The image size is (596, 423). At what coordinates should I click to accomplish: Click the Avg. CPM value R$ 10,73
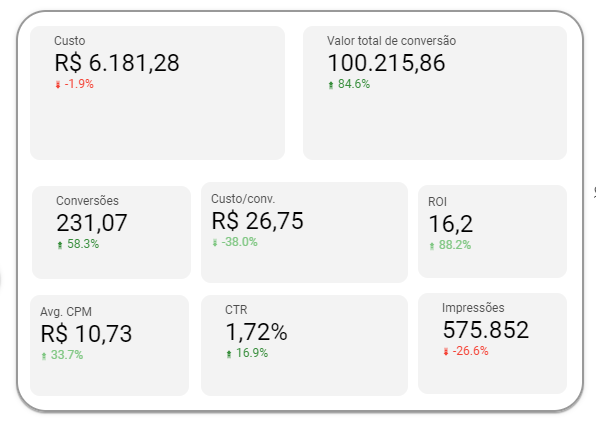pos(86,334)
